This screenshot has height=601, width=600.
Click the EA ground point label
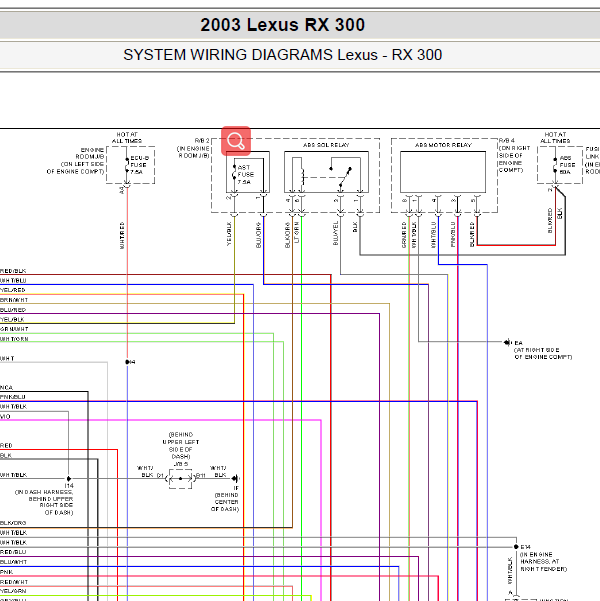(x=542, y=350)
